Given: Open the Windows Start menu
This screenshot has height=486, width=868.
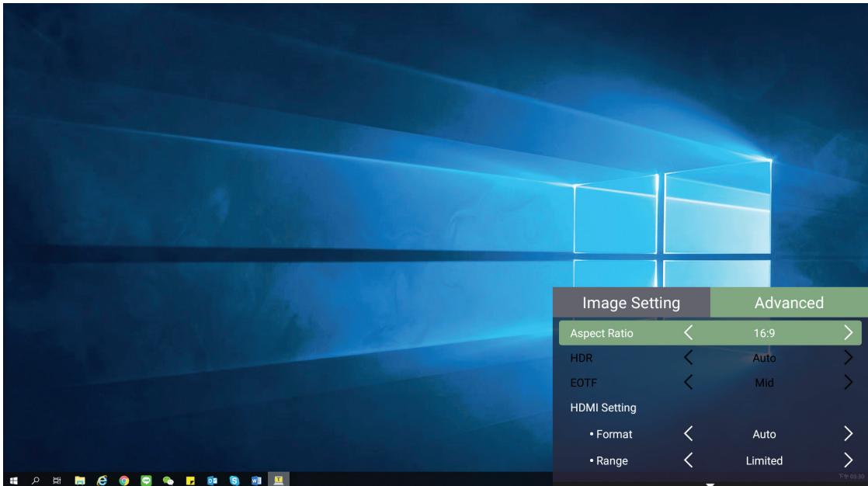Looking at the screenshot, I should point(14,480).
